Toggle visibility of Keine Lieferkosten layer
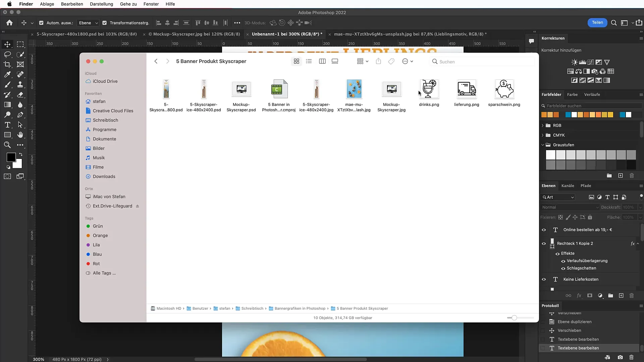The image size is (644, 362). (544, 279)
